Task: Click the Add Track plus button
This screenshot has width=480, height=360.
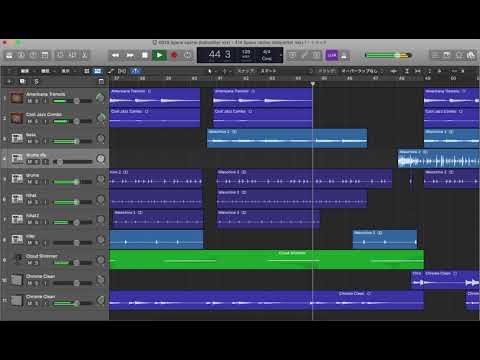Action: [9, 81]
